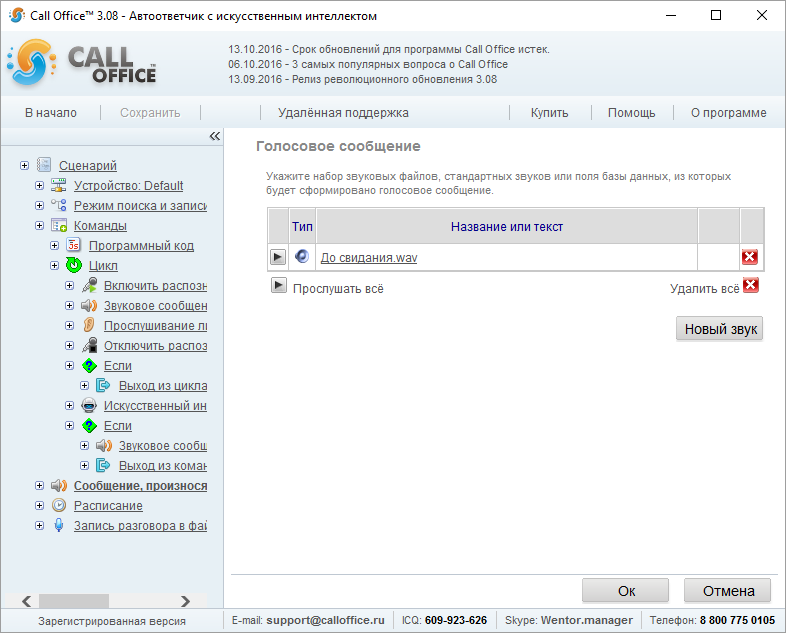Open О программе
The width and height of the screenshot is (786, 633).
tap(728, 113)
